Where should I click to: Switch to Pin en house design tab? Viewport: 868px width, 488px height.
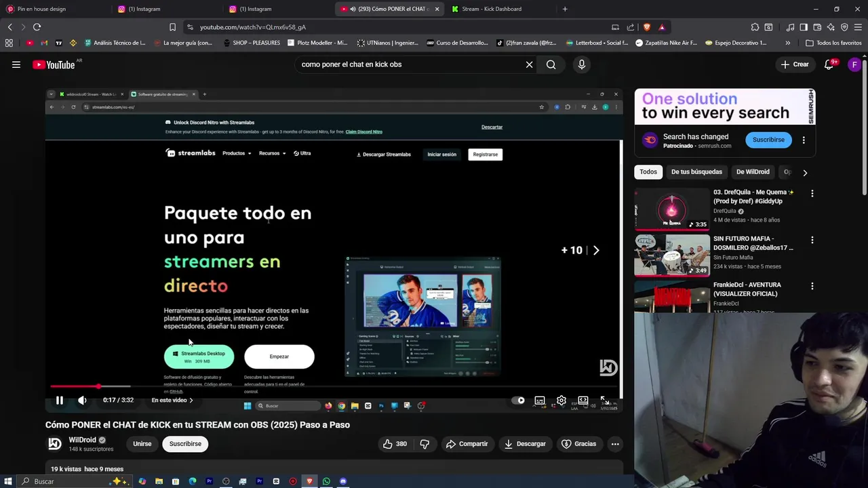click(x=54, y=9)
